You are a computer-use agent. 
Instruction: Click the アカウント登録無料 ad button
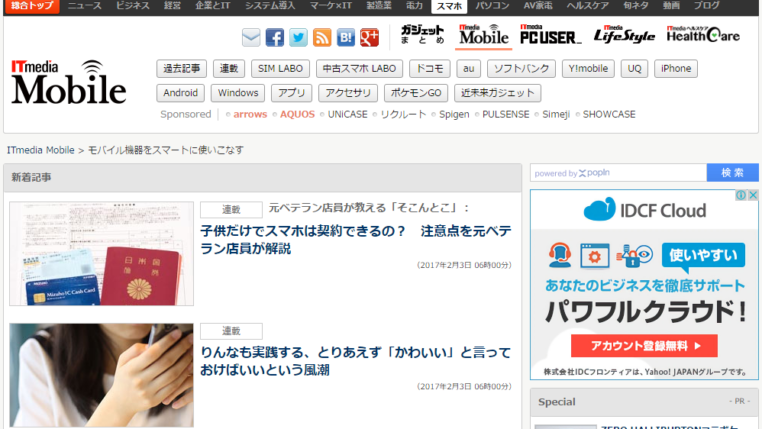coord(644,346)
